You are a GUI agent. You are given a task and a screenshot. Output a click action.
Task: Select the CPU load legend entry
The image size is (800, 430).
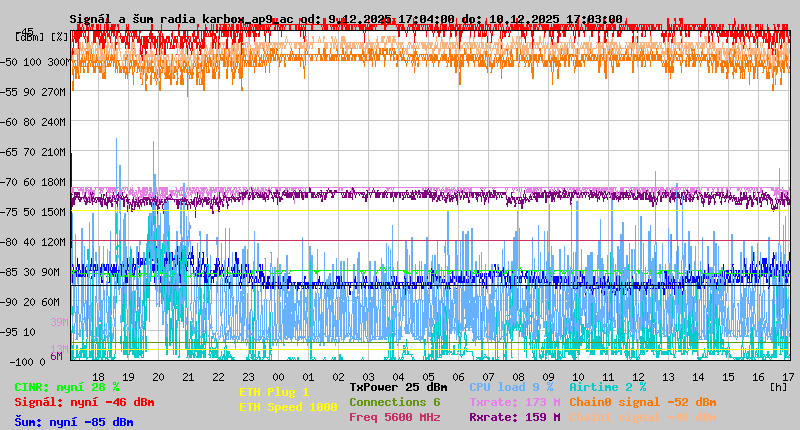(x=511, y=387)
